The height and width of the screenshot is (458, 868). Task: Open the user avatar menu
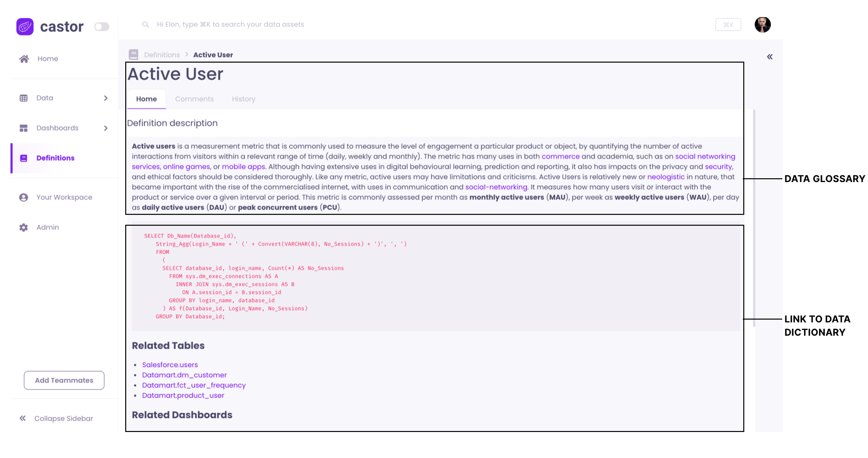pyautogui.click(x=762, y=24)
